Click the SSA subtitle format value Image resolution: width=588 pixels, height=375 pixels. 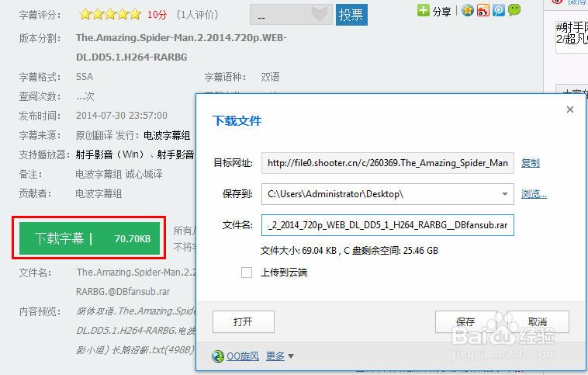85,77
